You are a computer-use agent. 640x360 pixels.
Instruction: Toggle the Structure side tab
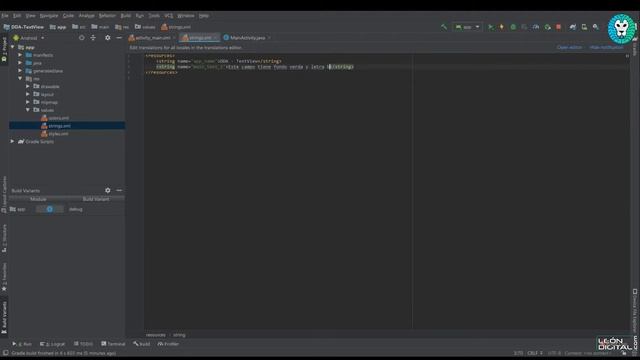[4, 238]
